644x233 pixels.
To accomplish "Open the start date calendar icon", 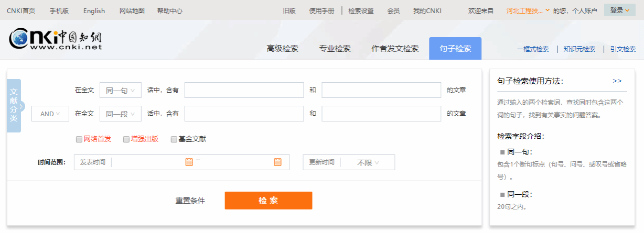I will click(189, 162).
